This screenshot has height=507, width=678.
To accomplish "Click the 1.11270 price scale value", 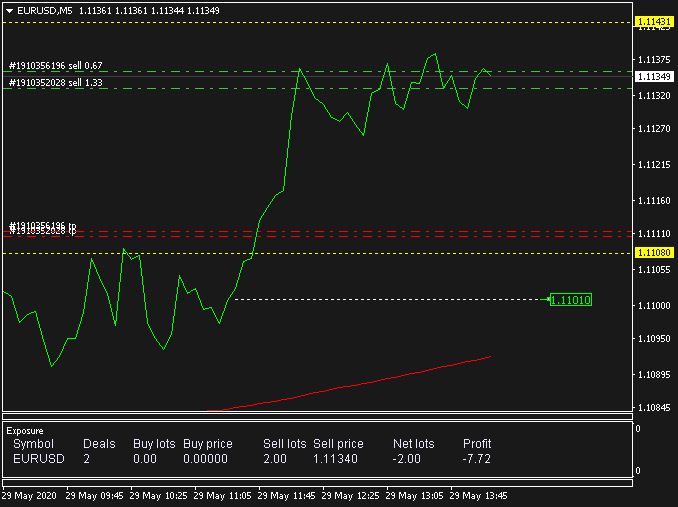I will tap(654, 128).
